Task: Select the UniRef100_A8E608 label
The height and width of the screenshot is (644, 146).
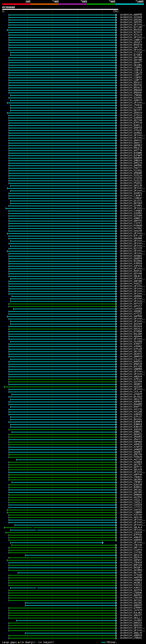Action: (131, 376)
